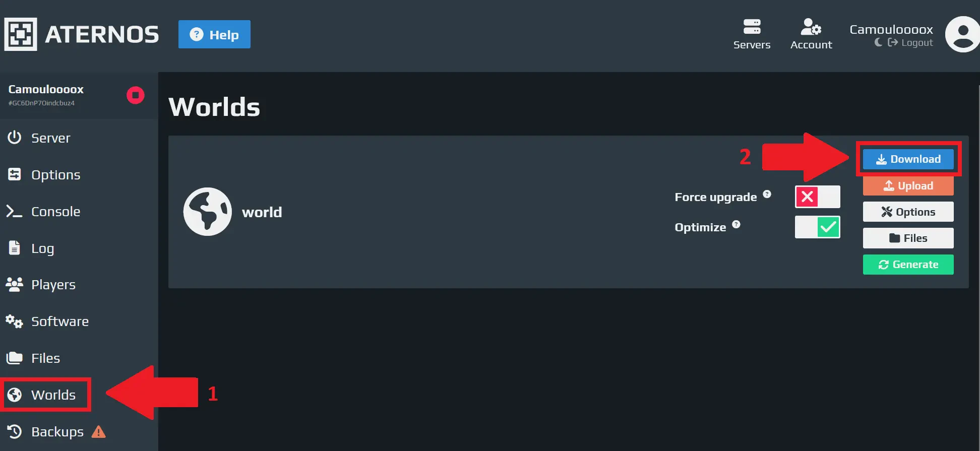The height and width of the screenshot is (451, 980).
Task: Open the blue Help button
Action: [214, 34]
